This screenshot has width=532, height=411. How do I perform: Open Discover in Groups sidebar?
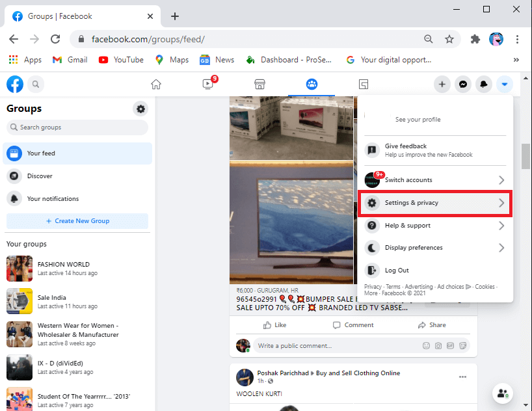point(40,176)
